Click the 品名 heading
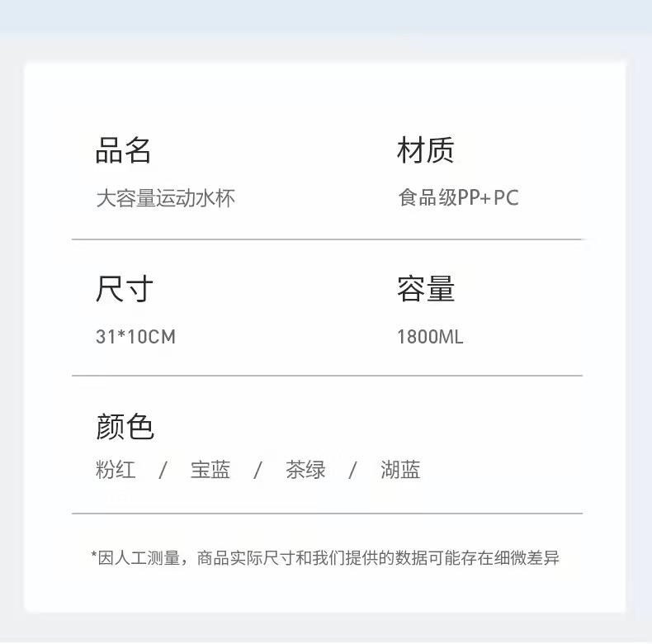The height and width of the screenshot is (644, 652). coord(124,151)
